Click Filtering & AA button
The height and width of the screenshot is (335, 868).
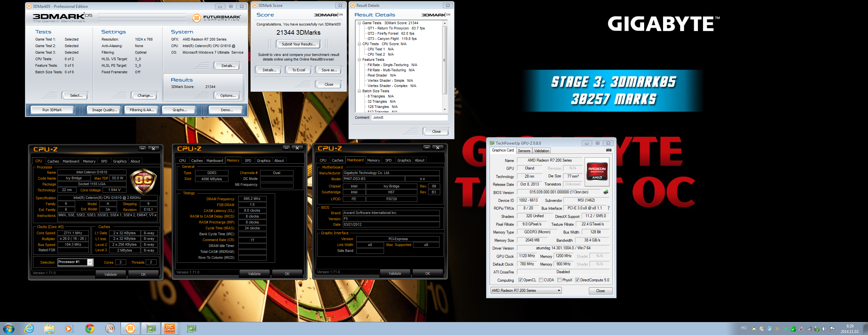point(142,110)
